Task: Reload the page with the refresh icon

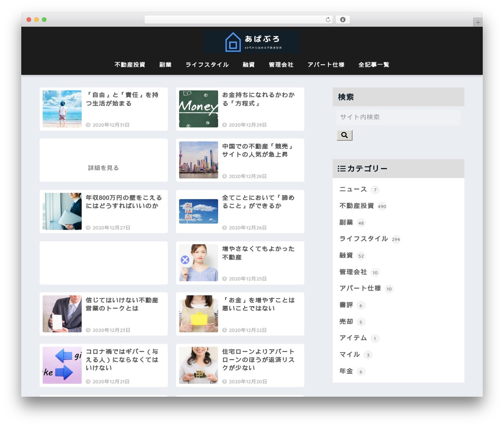Action: 328,20
